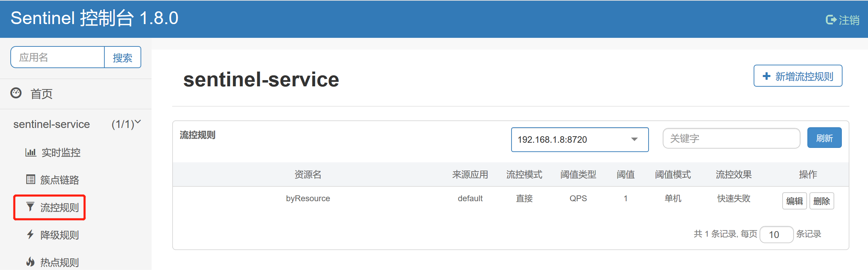This screenshot has height=270, width=868.
Task: Collapse the sentinel-service app chevron
Action: 138,122
